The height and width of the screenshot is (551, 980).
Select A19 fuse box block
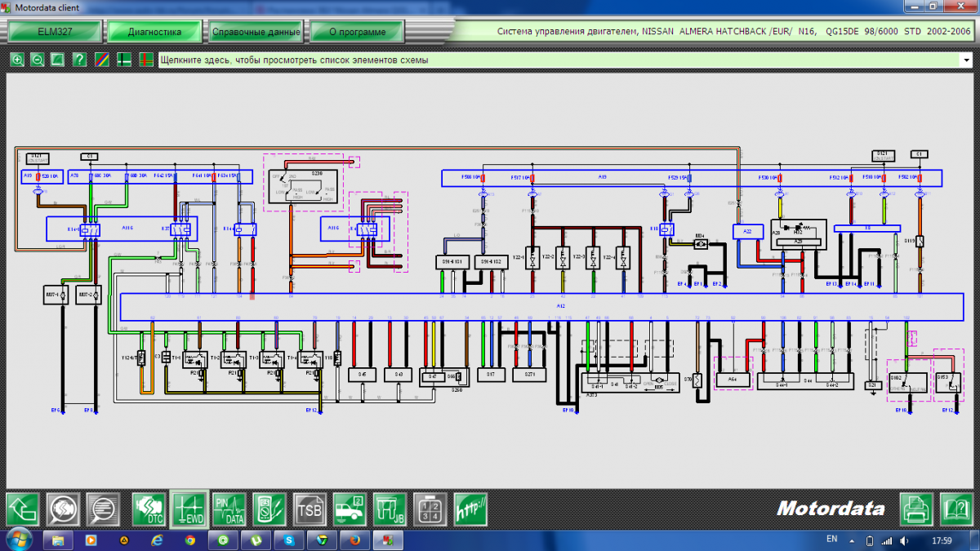691,177
